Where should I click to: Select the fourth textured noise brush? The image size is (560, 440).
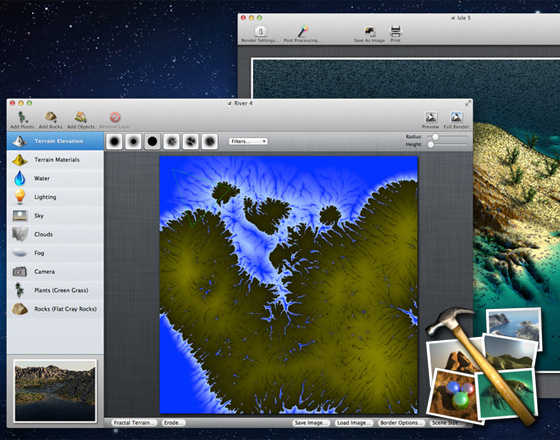172,141
